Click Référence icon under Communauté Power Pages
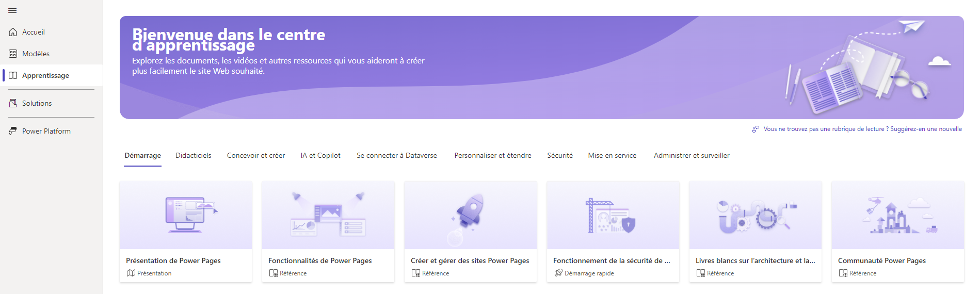This screenshot has width=980, height=294. click(843, 273)
